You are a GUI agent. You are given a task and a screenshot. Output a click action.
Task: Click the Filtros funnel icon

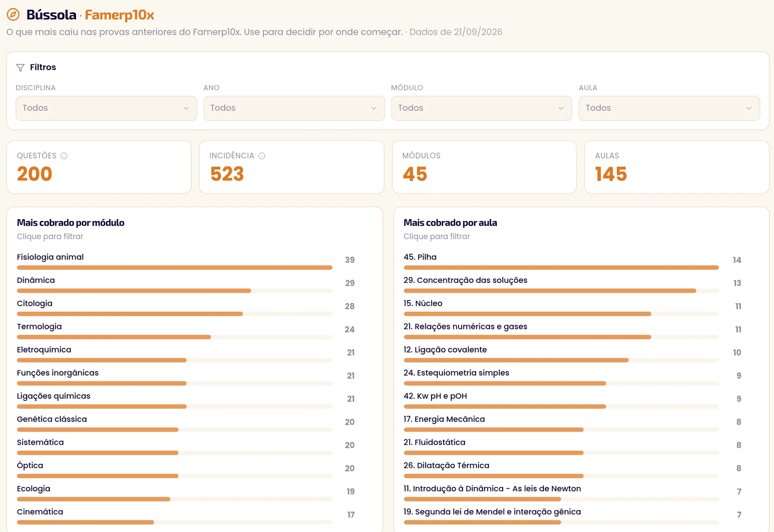tap(20, 68)
